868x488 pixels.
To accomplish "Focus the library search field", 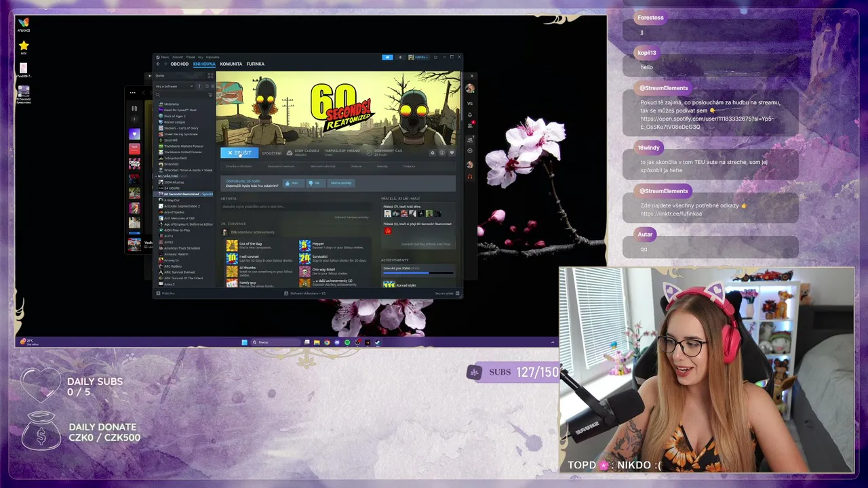I will tap(181, 96).
